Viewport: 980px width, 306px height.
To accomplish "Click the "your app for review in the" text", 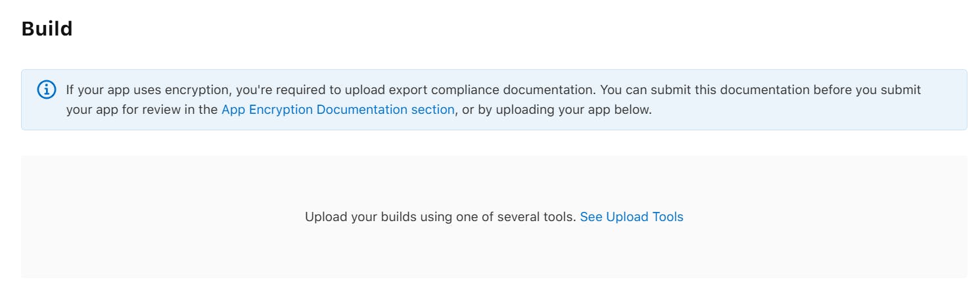I will 142,110.
